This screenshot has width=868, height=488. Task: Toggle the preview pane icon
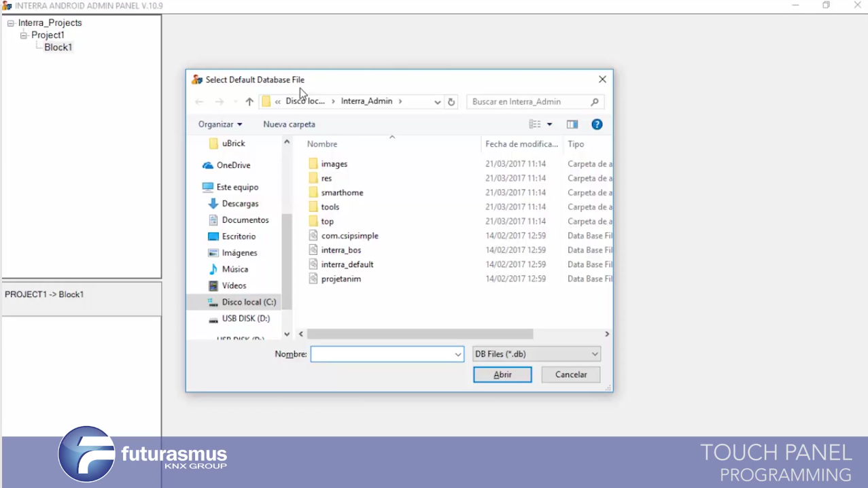pos(572,124)
